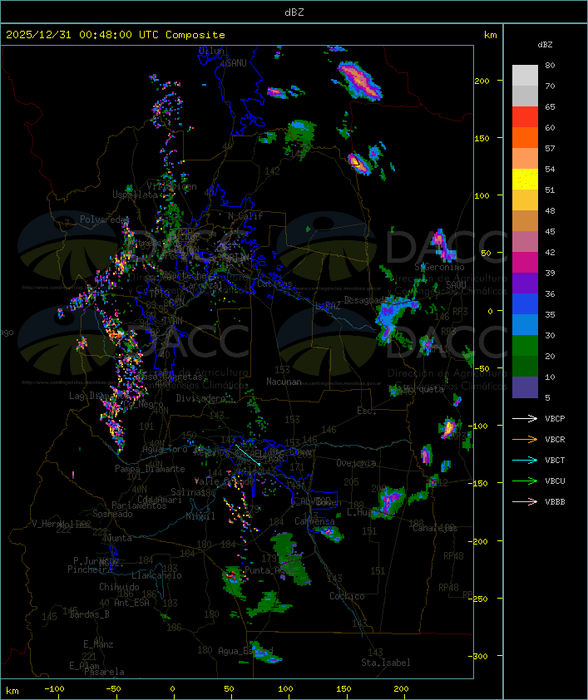Image resolution: width=588 pixels, height=700 pixels.
Task: Select the slate purple 5-10 dBZ legend band
Action: [x=525, y=387]
